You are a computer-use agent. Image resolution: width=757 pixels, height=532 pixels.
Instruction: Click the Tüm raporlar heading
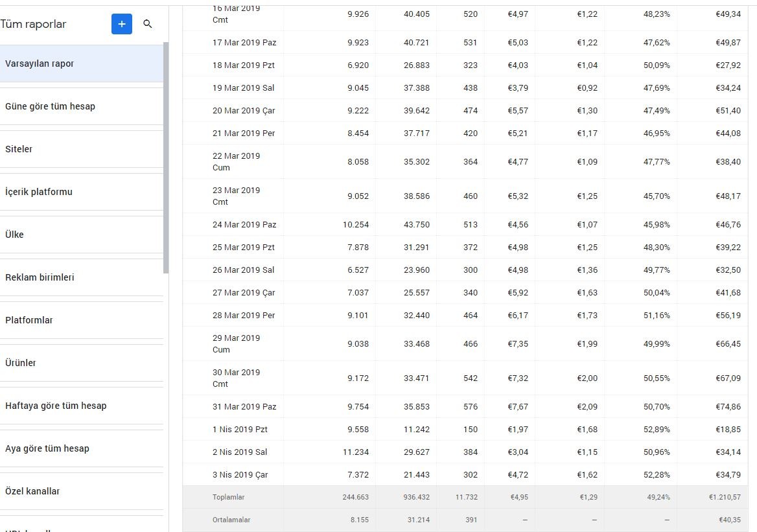(33, 24)
